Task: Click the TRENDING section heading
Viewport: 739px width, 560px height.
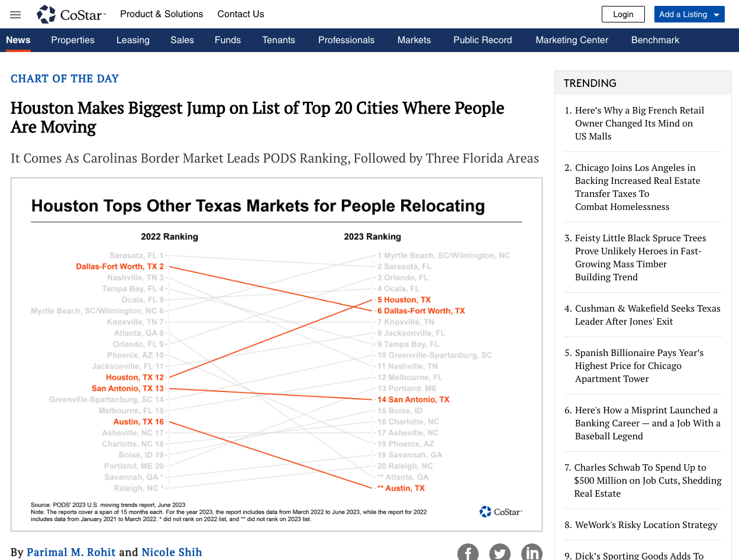Action: click(590, 83)
